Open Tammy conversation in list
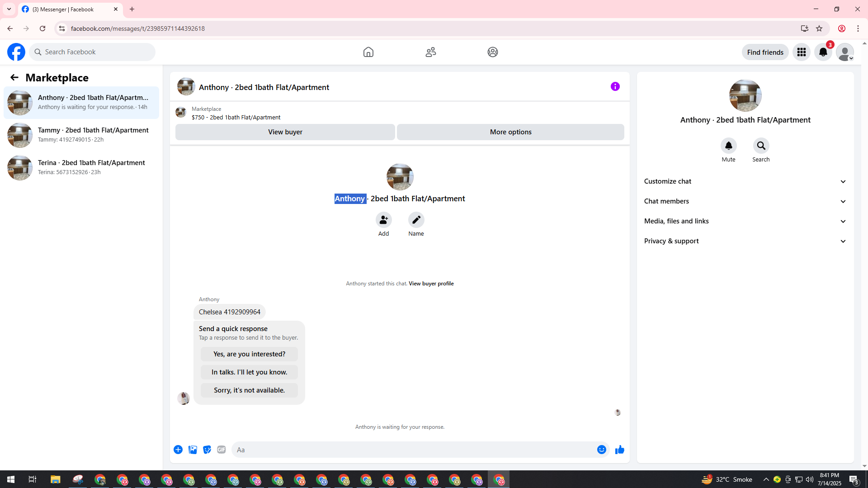This screenshot has height=488, width=868. point(81,135)
